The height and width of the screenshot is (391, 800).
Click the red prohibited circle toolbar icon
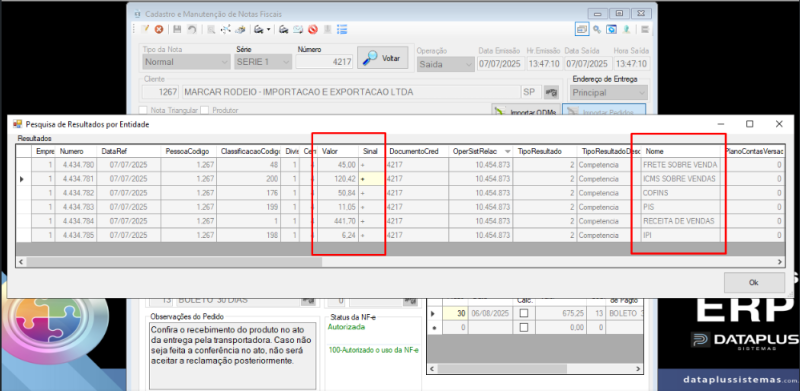(313, 30)
